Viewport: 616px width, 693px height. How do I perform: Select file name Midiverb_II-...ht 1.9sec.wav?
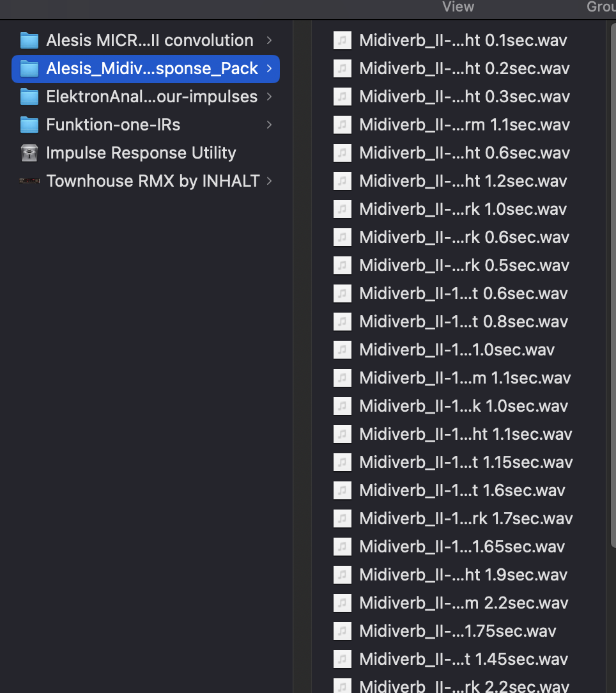click(463, 575)
